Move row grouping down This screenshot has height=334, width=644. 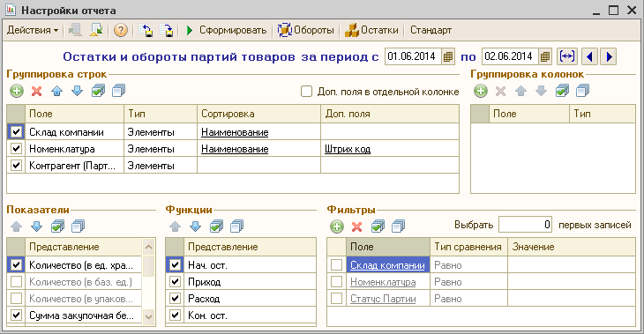(78, 91)
